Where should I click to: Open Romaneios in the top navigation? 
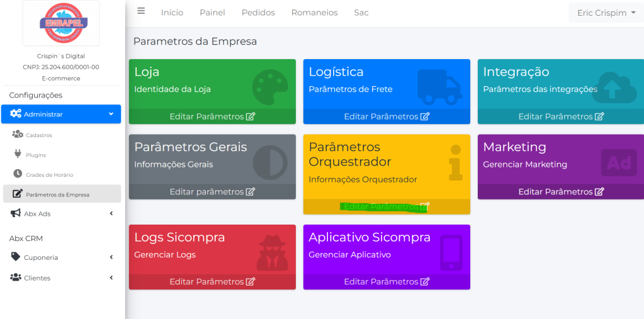(x=314, y=13)
